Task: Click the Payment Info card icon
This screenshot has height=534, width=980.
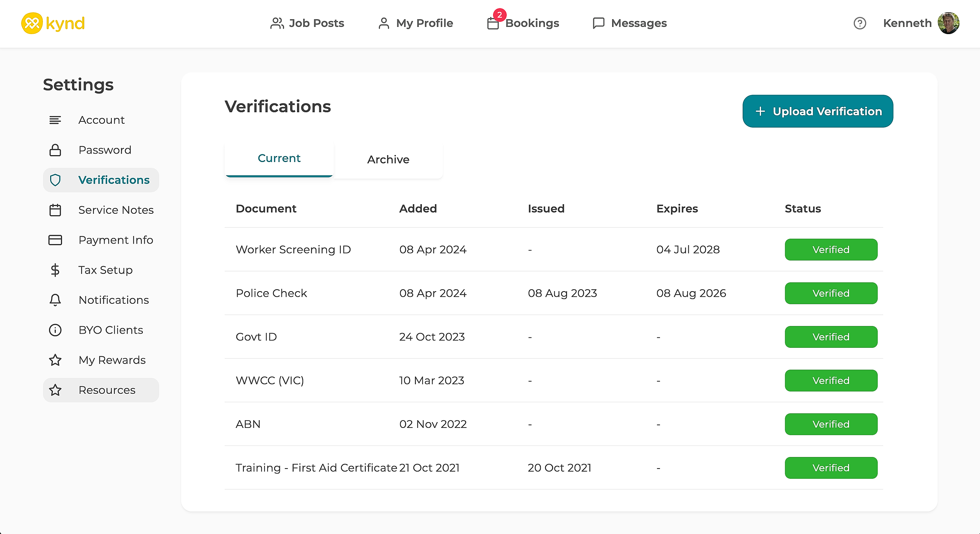Action: pos(55,240)
